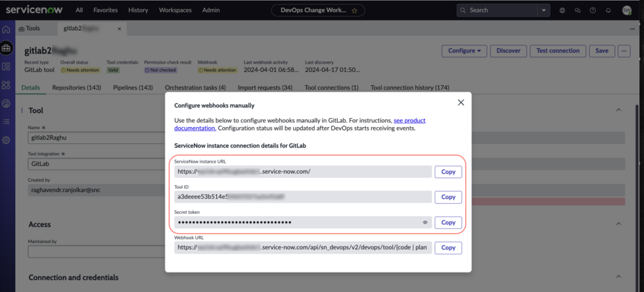
Task: Copy the Tool ID
Action: 448,197
